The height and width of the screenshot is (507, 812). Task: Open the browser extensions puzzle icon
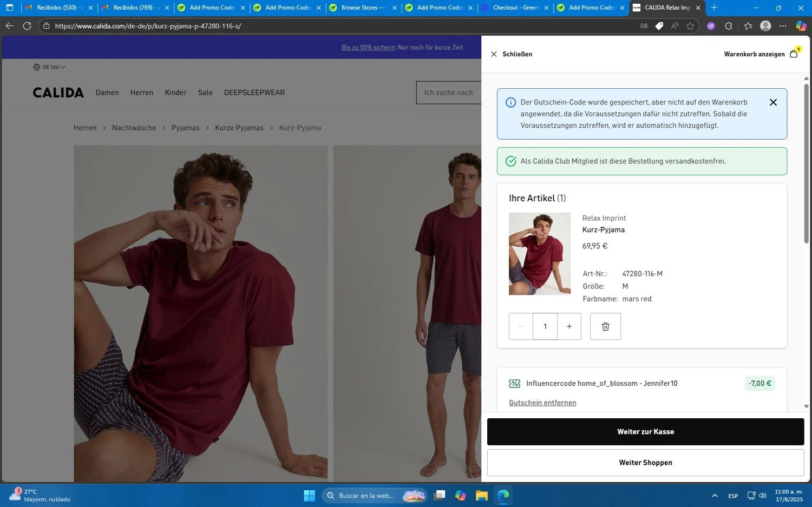[x=729, y=25]
